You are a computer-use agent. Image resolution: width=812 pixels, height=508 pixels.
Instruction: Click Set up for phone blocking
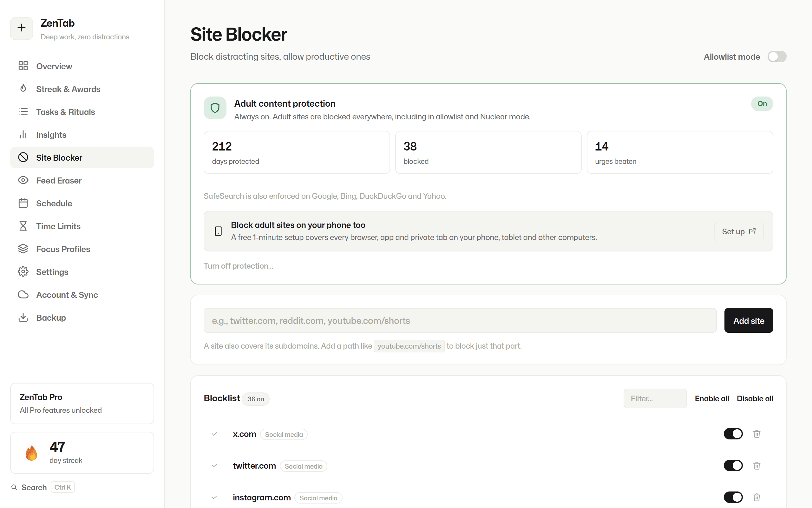point(739,231)
